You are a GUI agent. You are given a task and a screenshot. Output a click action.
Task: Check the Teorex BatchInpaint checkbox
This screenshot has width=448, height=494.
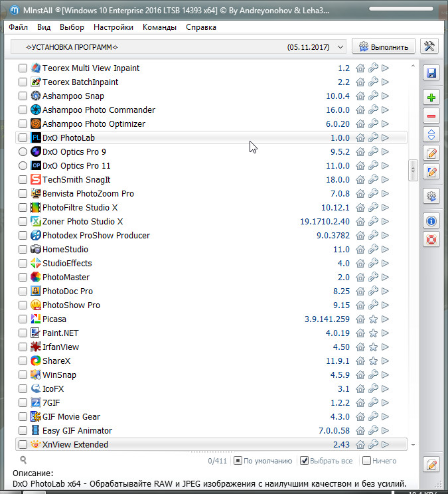tap(23, 82)
